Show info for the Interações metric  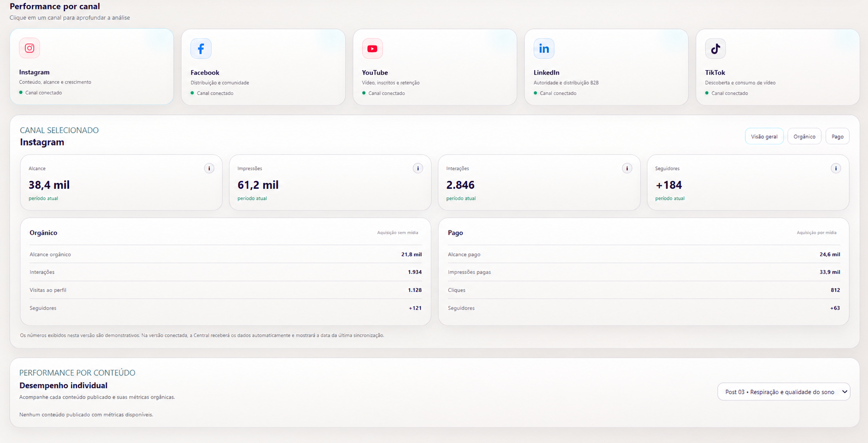(627, 169)
